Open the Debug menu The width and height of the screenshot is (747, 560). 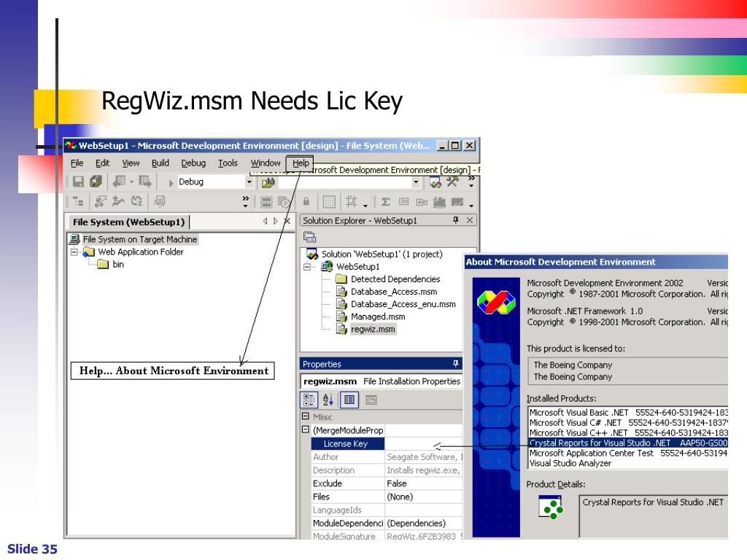point(193,163)
